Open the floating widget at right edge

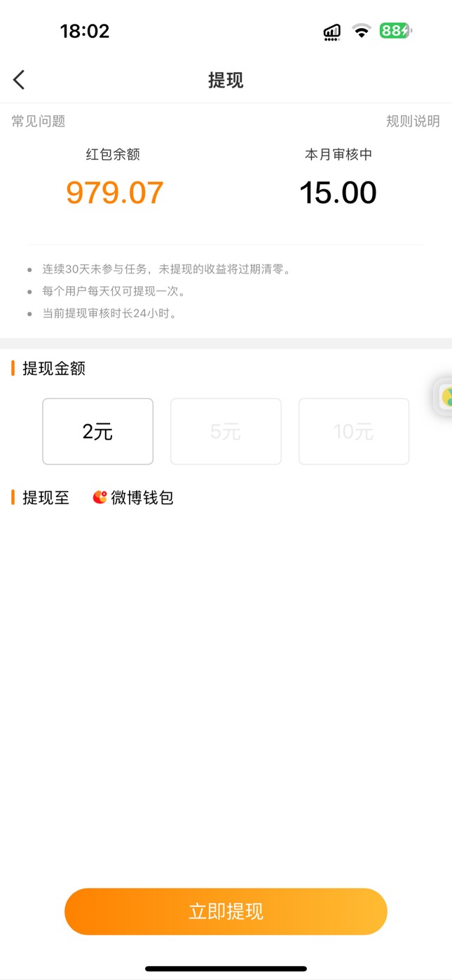[x=443, y=397]
